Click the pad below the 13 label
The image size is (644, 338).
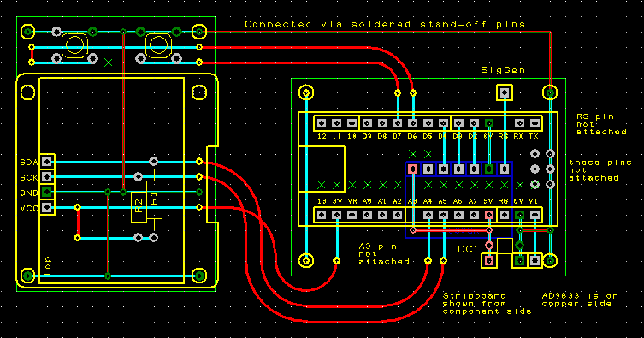322,215
